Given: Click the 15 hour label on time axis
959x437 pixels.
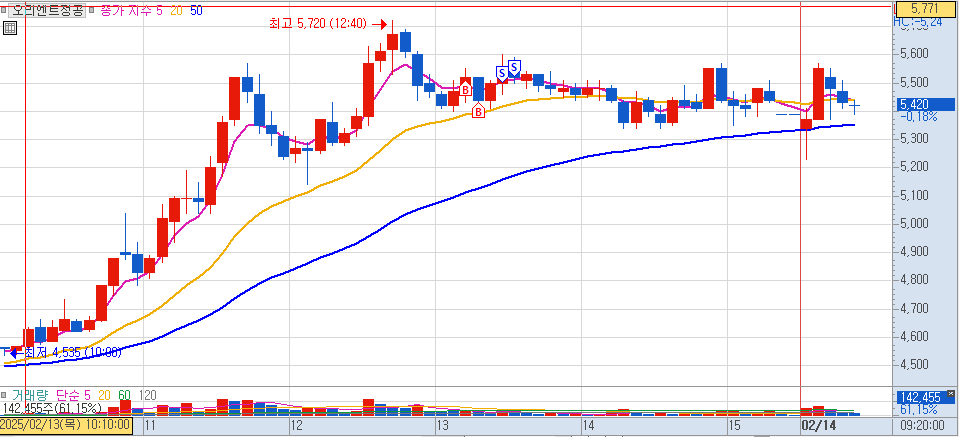Looking at the screenshot, I should [735, 424].
